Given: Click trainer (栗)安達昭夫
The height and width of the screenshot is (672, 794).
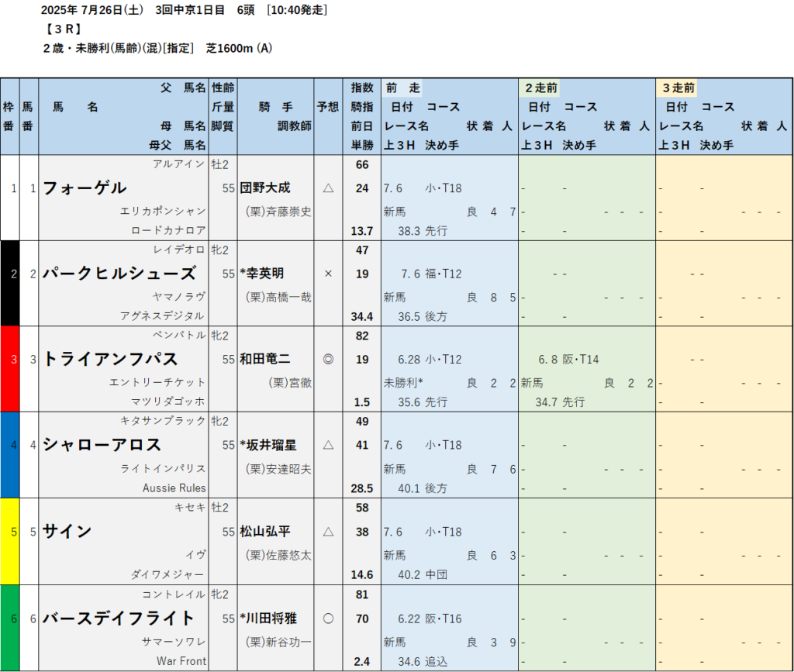Looking at the screenshot, I should tap(278, 469).
